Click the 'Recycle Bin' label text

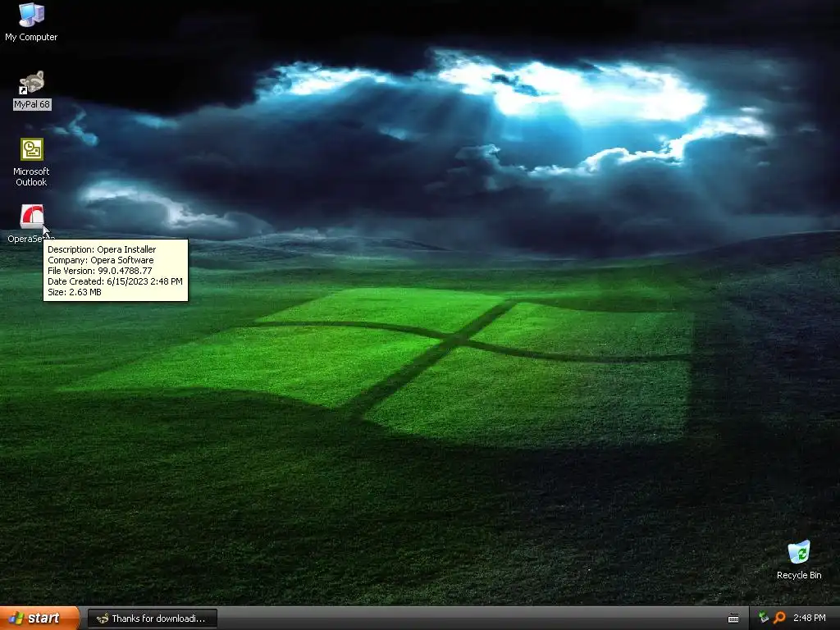pyautogui.click(x=799, y=575)
